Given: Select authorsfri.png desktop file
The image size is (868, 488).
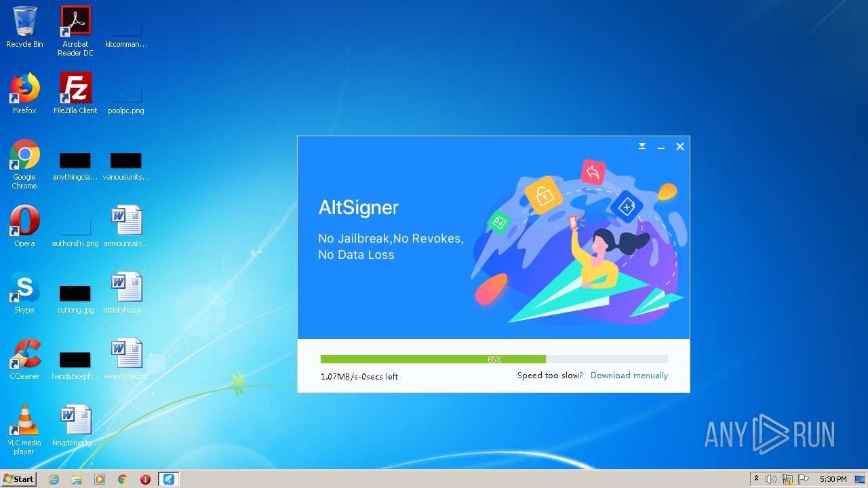Looking at the screenshot, I should pos(75,232).
